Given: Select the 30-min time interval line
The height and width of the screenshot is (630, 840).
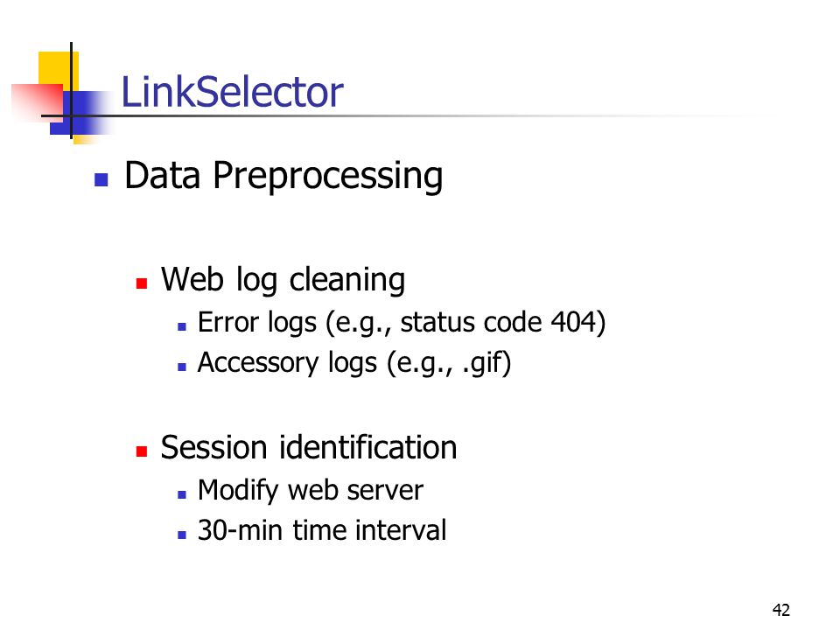Looking at the screenshot, I should click(322, 530).
